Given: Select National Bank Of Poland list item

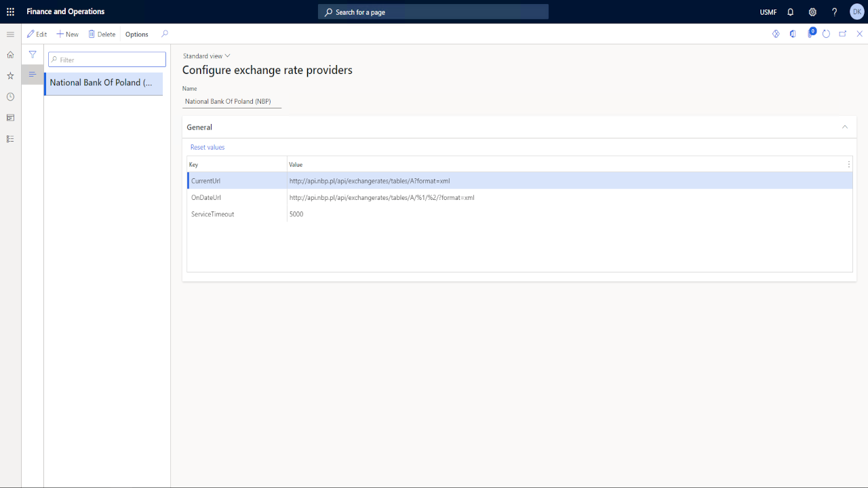Looking at the screenshot, I should point(104,83).
